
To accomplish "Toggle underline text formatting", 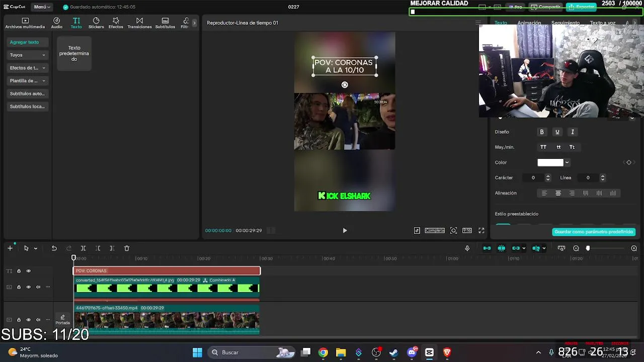I will pos(557,132).
